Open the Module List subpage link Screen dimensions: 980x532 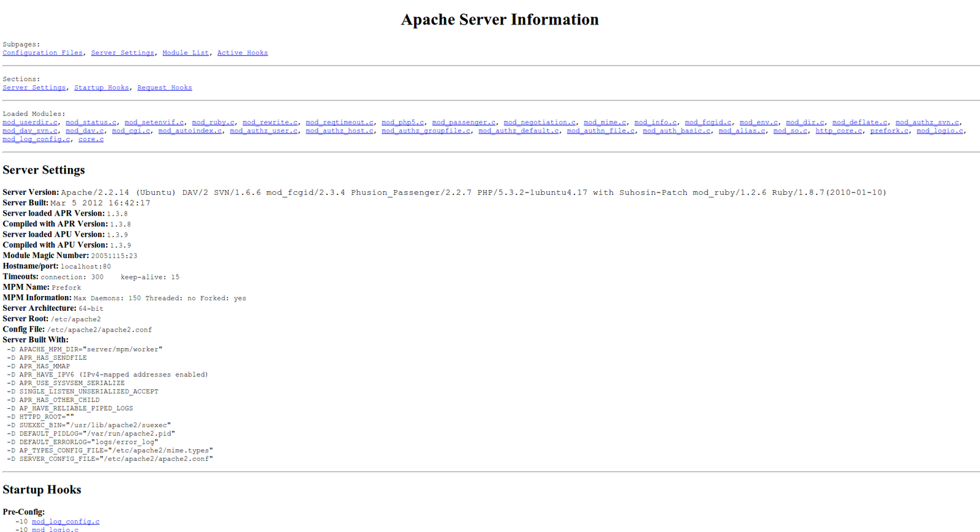[186, 53]
